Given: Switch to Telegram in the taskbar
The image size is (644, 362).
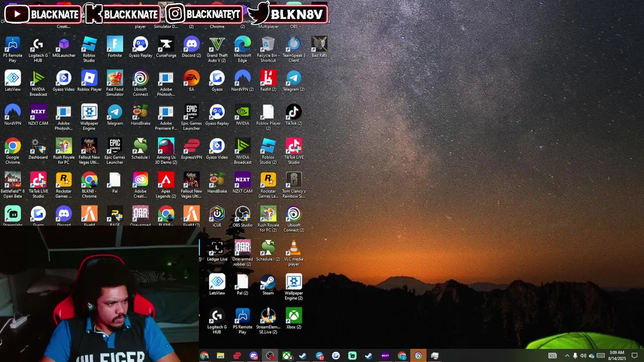Looking at the screenshot, I should pos(319,356).
